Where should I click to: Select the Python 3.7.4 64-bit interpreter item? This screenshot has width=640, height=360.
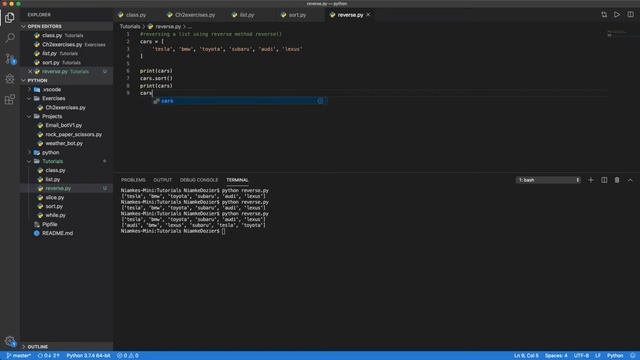tap(88, 356)
